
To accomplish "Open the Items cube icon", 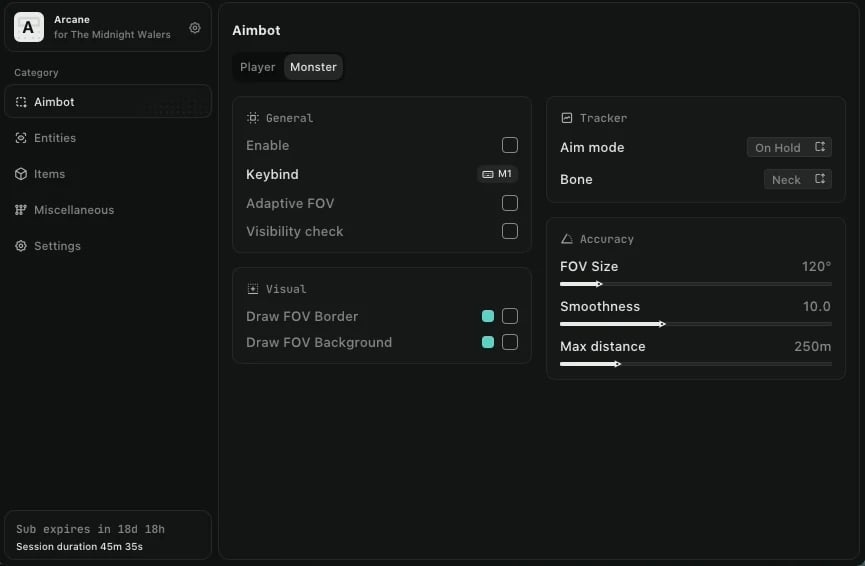I will coord(21,174).
